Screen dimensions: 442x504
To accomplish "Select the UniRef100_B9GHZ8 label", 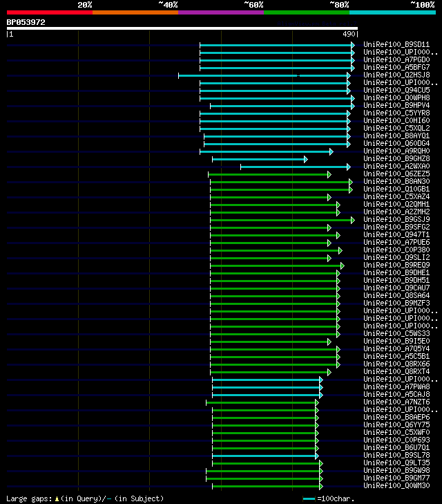I will point(396,158).
